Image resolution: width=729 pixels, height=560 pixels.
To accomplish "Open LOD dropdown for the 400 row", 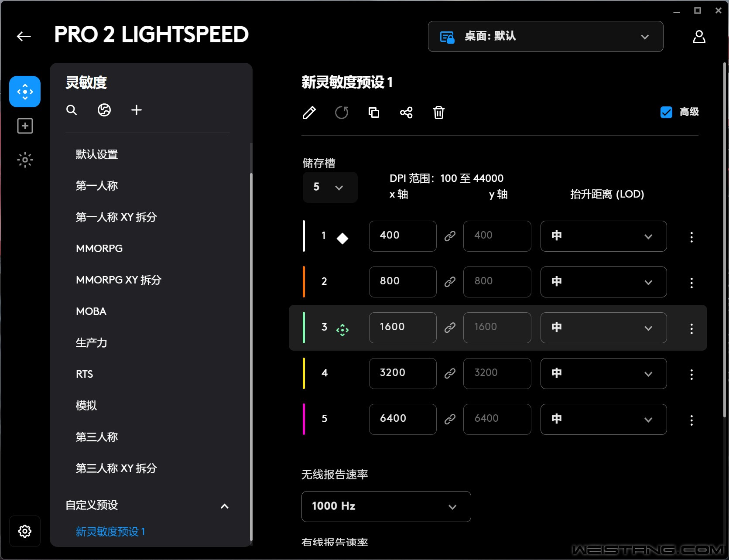I will (603, 236).
